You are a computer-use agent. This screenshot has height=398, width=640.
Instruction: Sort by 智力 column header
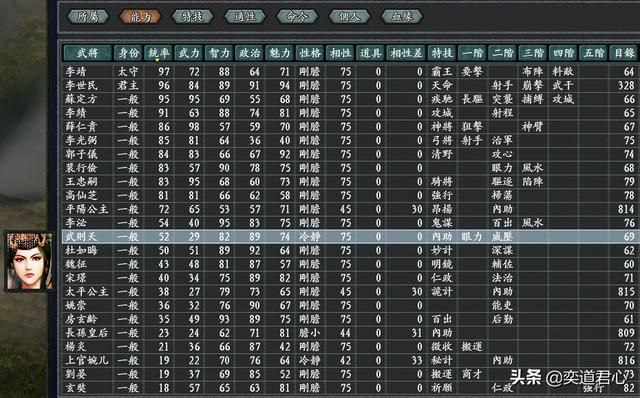point(219,53)
